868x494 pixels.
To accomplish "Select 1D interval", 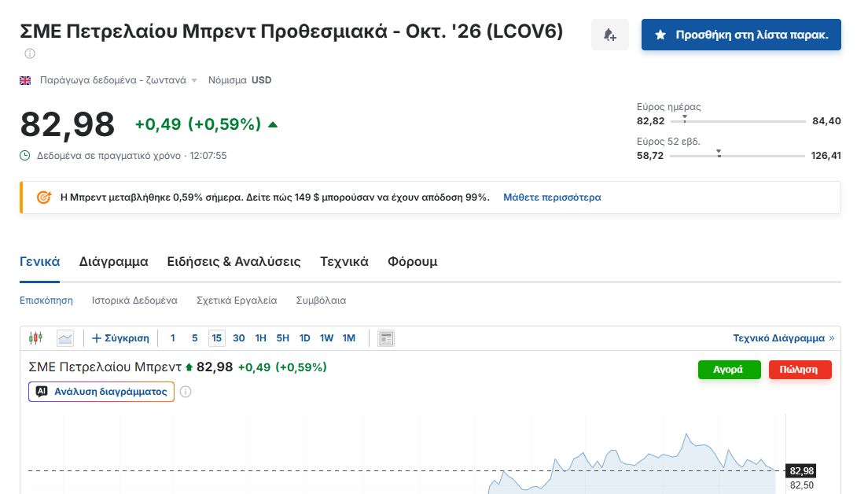I will pos(304,337).
